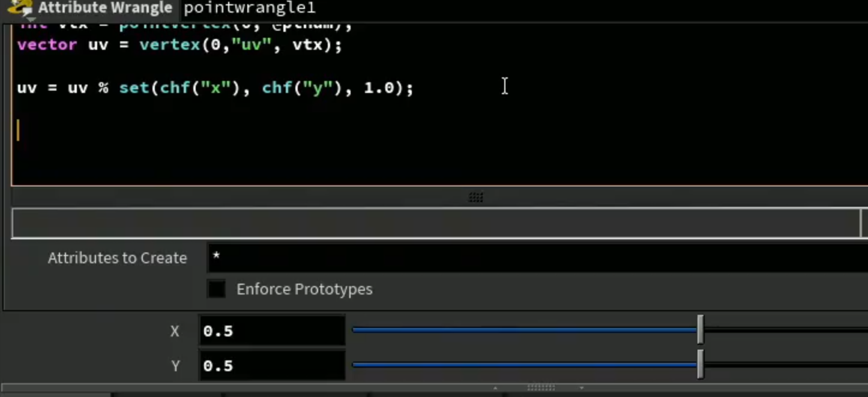Click the 'Attribute Wrangle' operator type label
868x397 pixels.
tap(105, 8)
